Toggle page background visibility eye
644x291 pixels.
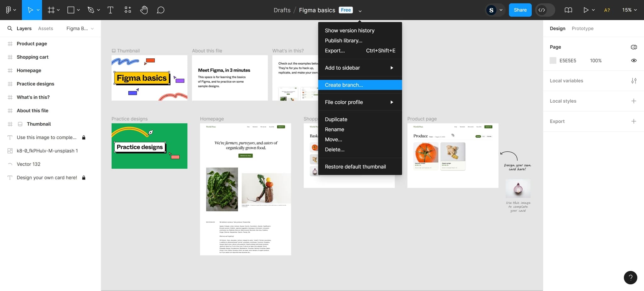[634, 61]
